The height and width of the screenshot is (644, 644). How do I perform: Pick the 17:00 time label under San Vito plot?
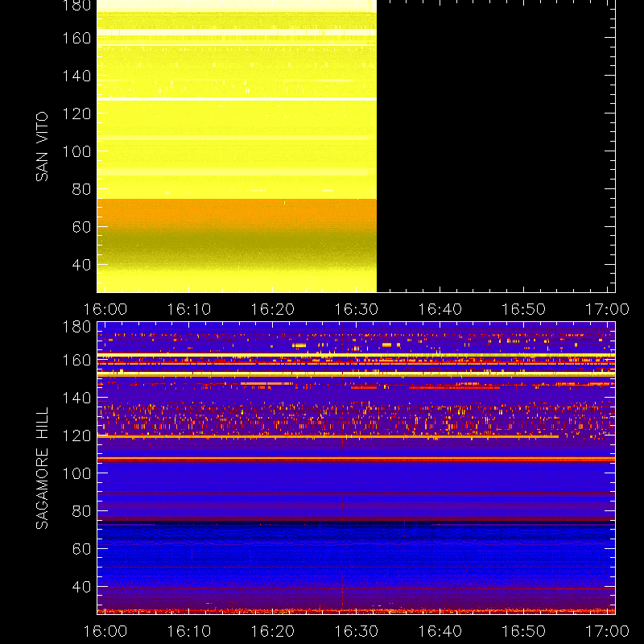coord(607,309)
